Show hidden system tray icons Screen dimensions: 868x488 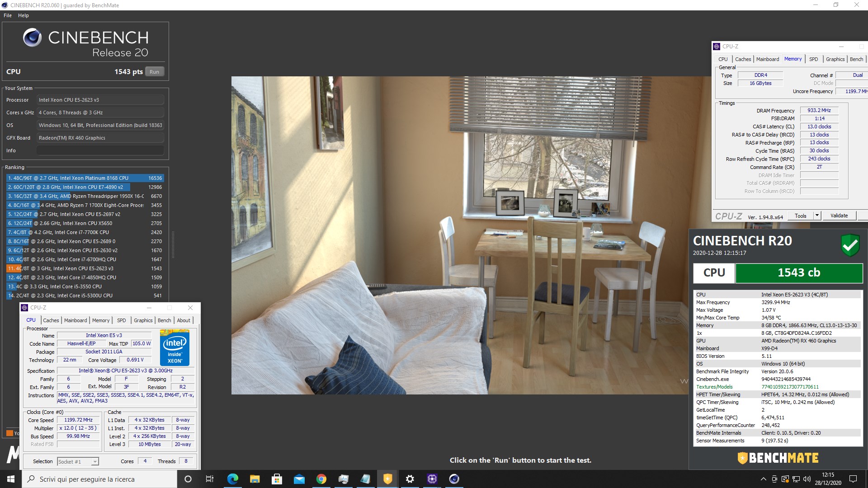pos(763,479)
